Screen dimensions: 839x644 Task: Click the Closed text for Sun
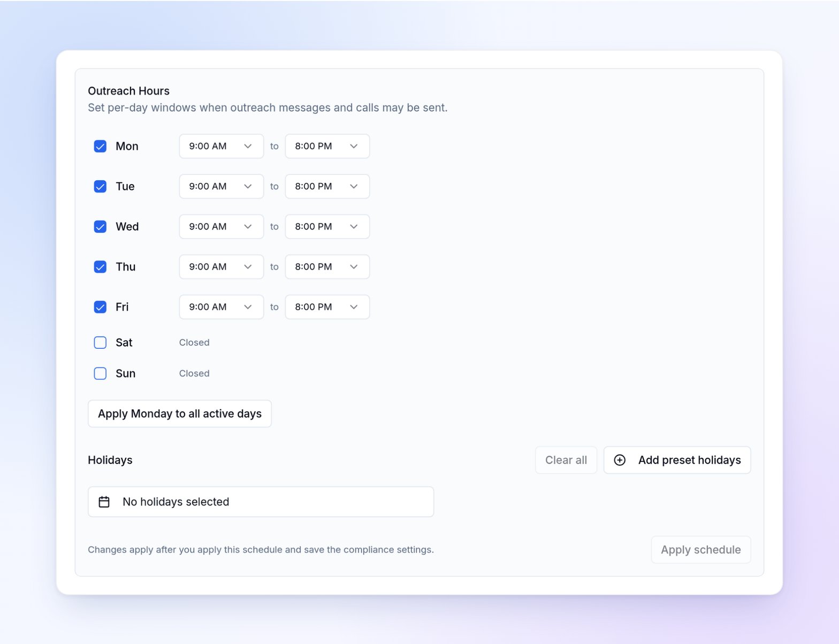tap(194, 373)
